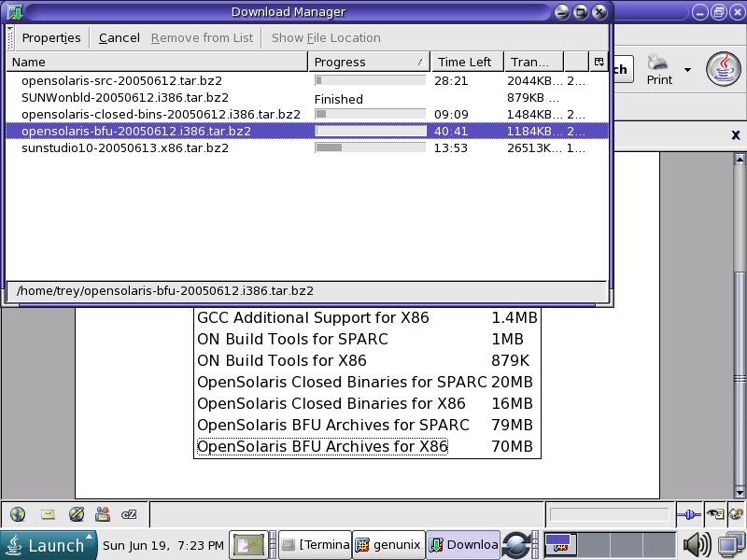Click the security lock icon in status bar

tap(736, 514)
